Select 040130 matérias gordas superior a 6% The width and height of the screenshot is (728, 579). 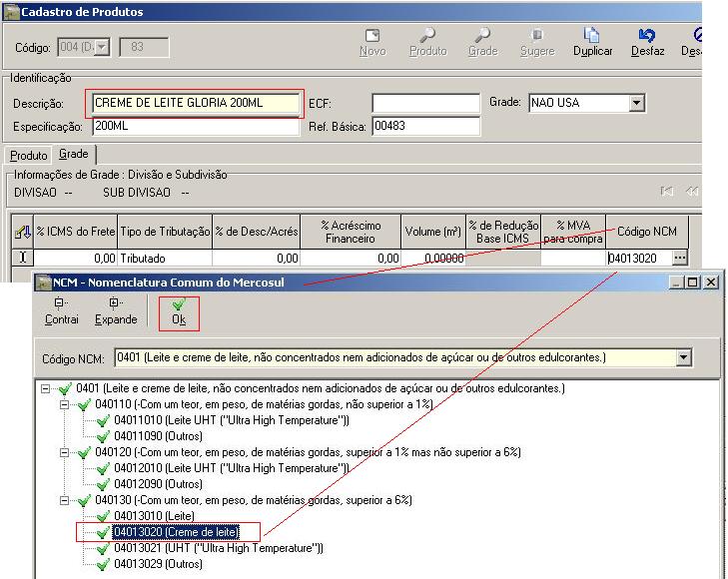pos(254,500)
